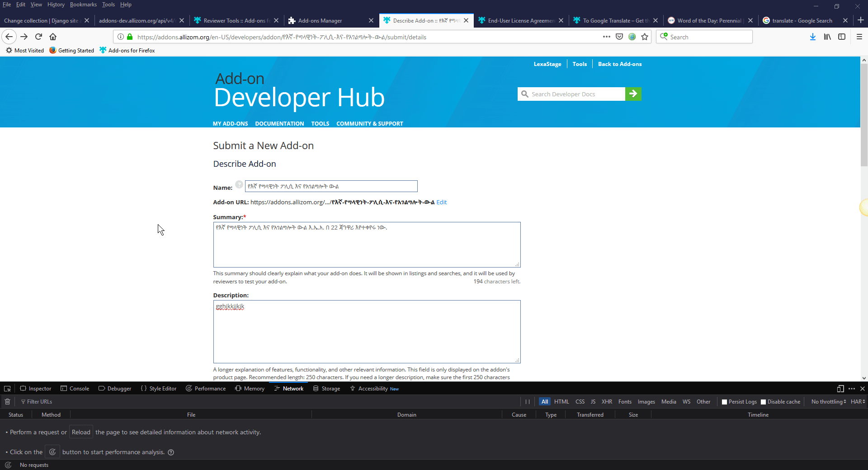
Task: Clear network log with trash icon
Action: (7, 402)
